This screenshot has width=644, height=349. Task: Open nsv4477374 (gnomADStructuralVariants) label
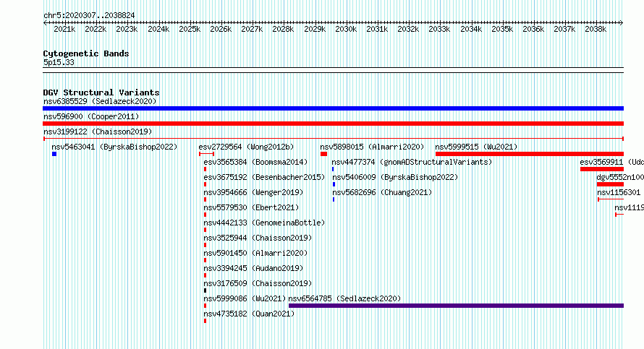pyautogui.click(x=412, y=162)
